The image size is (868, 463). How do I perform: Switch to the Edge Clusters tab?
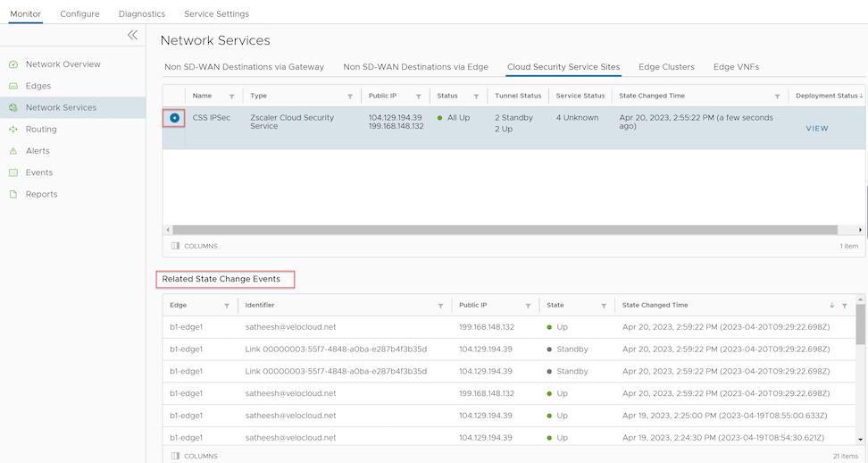click(x=665, y=67)
